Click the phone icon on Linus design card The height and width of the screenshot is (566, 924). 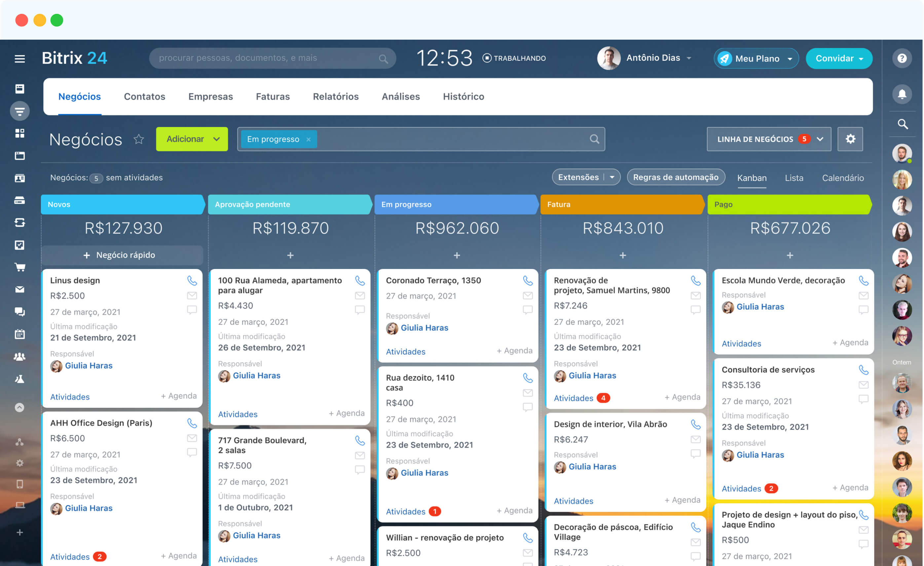click(x=192, y=281)
